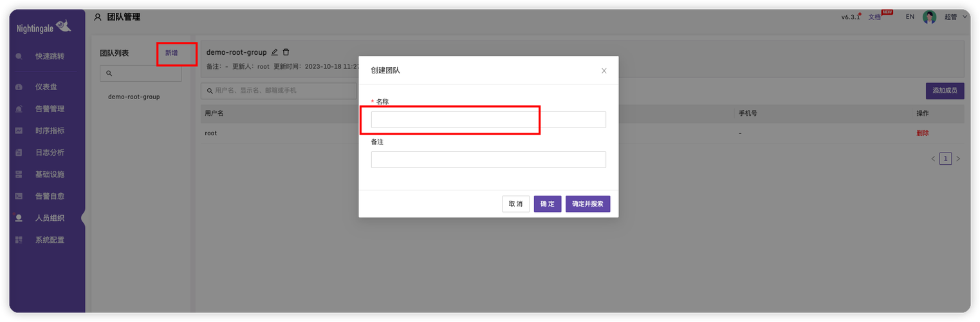Click 删除 in the root row
Viewport: 980px width, 322px height.
click(923, 133)
